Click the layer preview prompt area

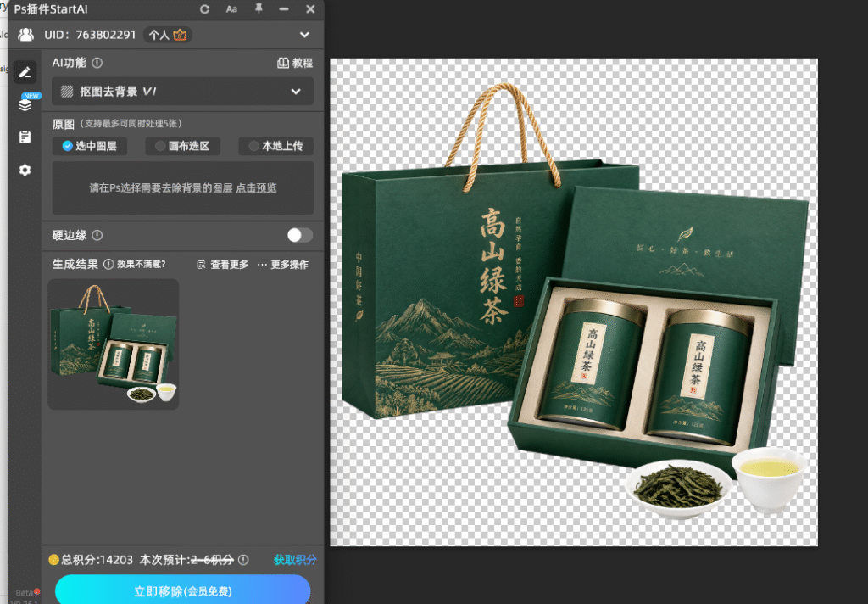coord(183,187)
